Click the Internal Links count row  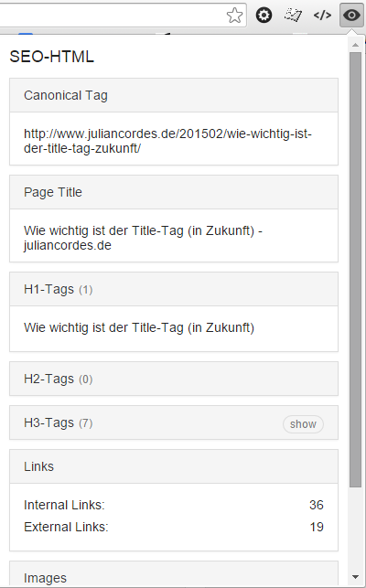point(174,505)
